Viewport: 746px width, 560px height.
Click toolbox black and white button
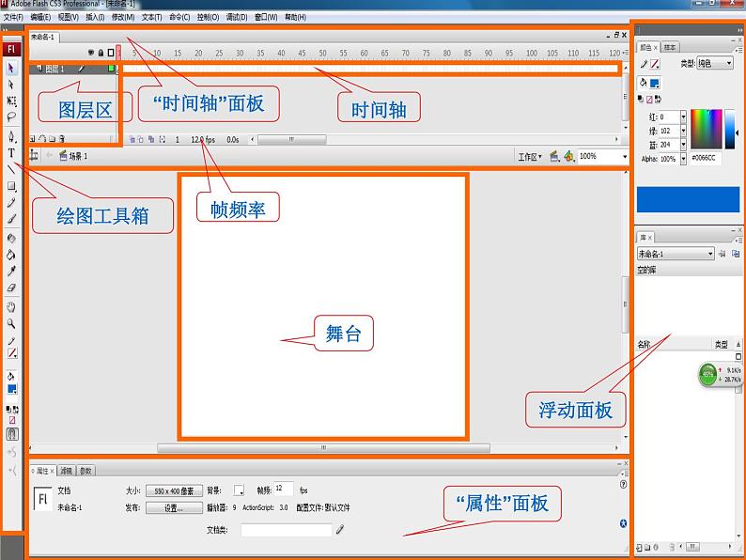(x=8, y=409)
